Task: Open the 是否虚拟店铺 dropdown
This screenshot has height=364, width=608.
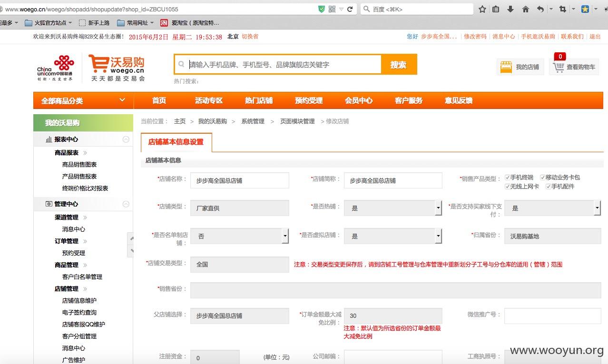Action: click(x=393, y=236)
